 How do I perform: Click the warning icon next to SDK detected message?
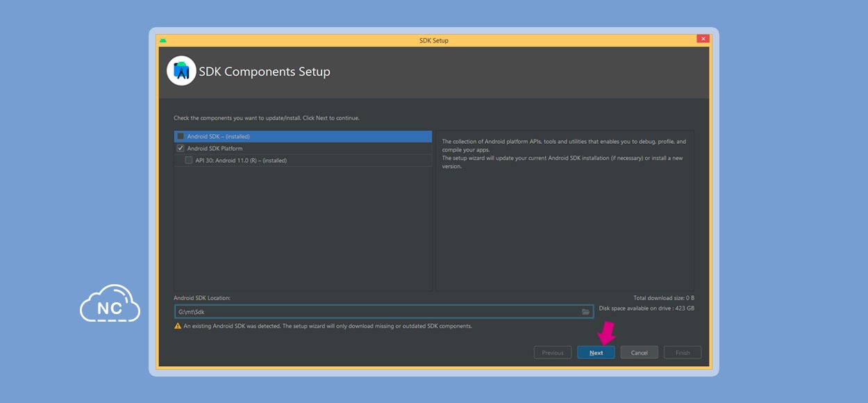click(x=178, y=326)
